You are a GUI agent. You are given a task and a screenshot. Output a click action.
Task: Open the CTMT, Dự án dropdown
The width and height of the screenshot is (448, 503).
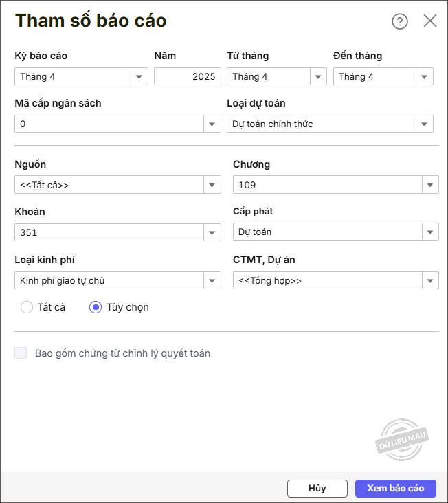coord(430,281)
